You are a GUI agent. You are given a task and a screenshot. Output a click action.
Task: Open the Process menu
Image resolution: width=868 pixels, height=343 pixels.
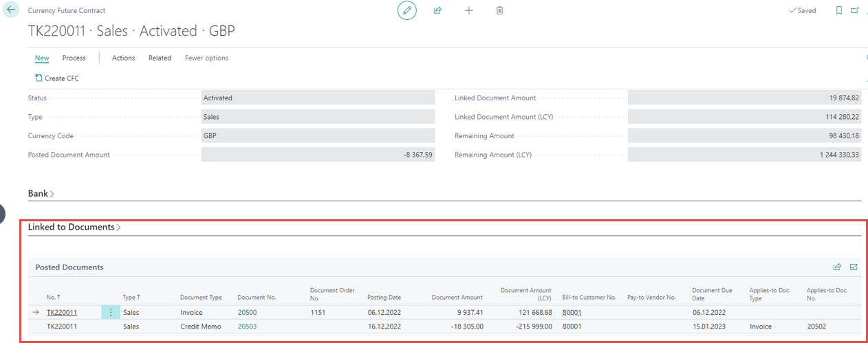pyautogui.click(x=74, y=58)
